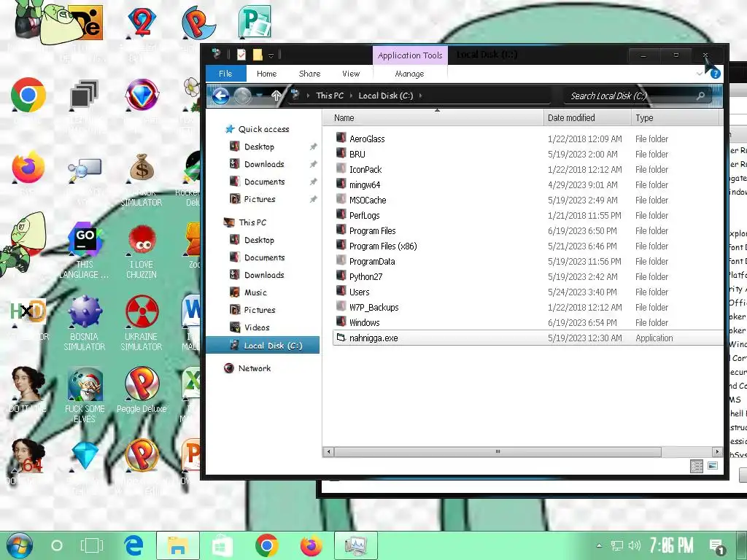Select the BRU folder icon
The width and height of the screenshot is (747, 560).
341,153
